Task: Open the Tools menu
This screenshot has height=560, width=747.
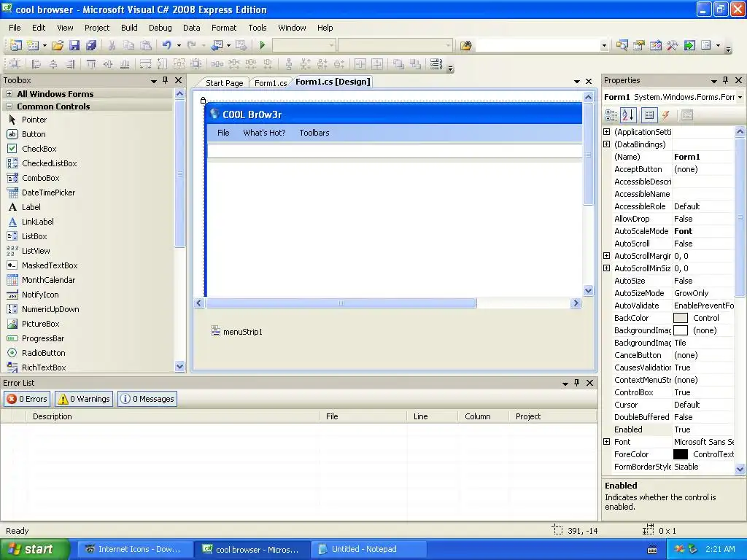Action: coord(258,28)
